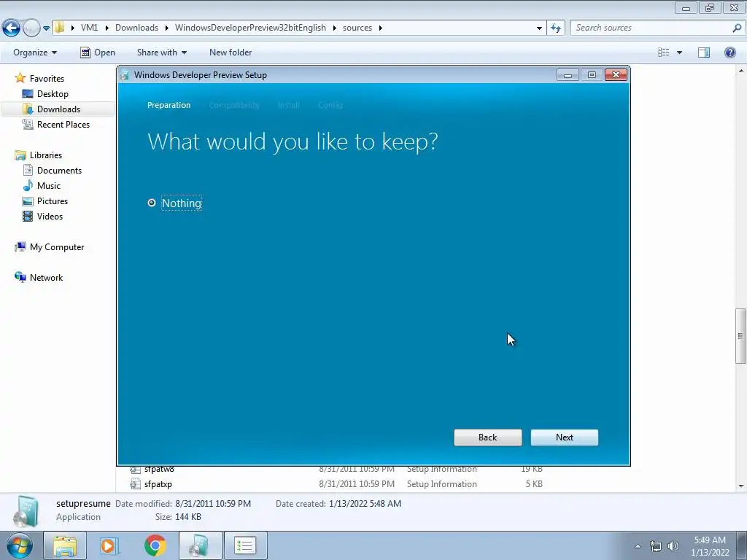Open the Install step tab
747x560 pixels.
(289, 105)
